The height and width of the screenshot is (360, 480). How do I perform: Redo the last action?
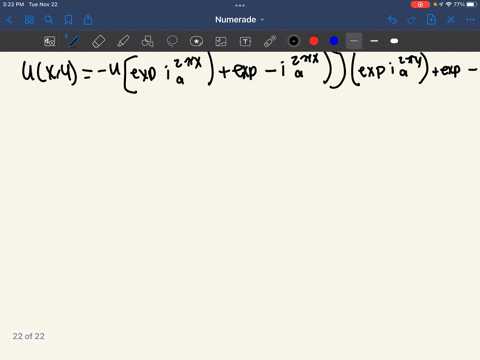412,20
